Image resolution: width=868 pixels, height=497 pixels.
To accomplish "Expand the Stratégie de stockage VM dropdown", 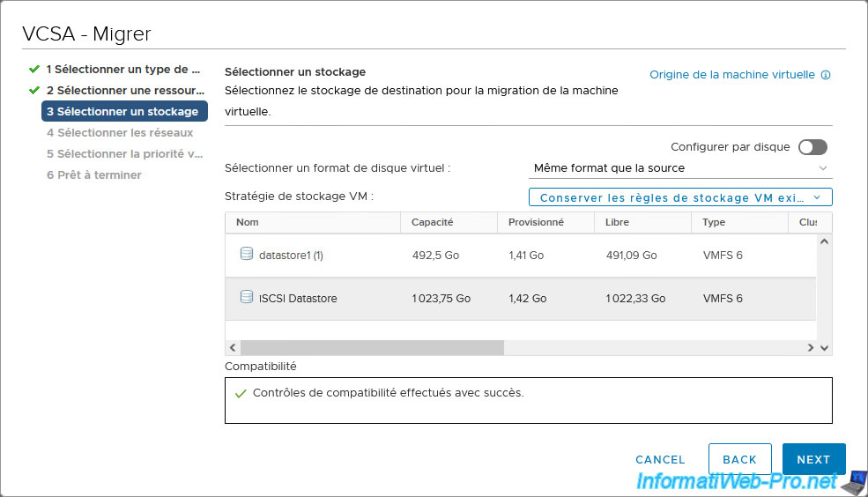I will pos(680,197).
